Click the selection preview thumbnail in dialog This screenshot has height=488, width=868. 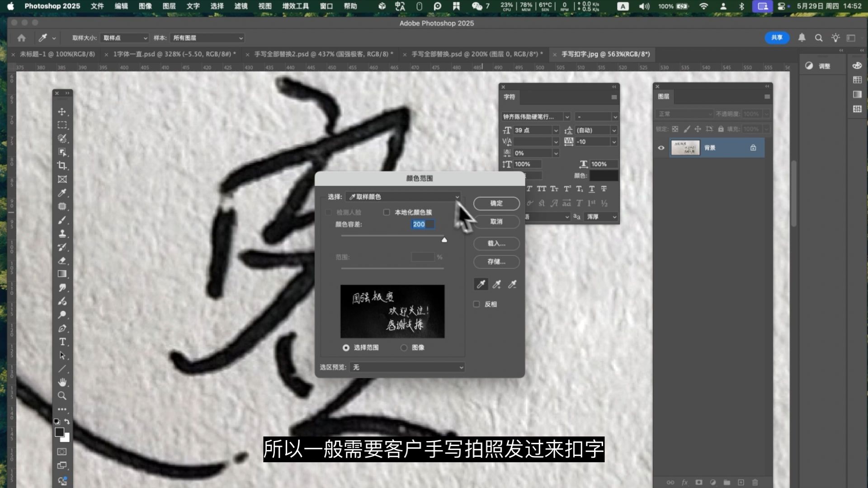[x=392, y=311]
